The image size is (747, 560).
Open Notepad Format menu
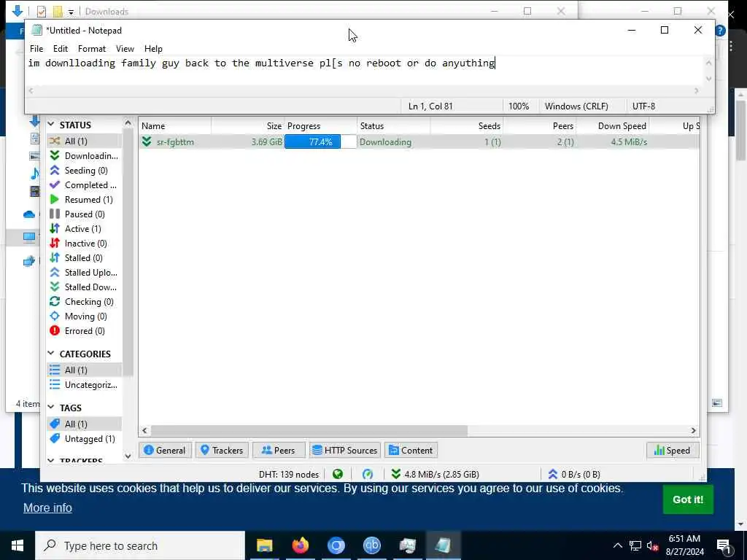point(91,49)
